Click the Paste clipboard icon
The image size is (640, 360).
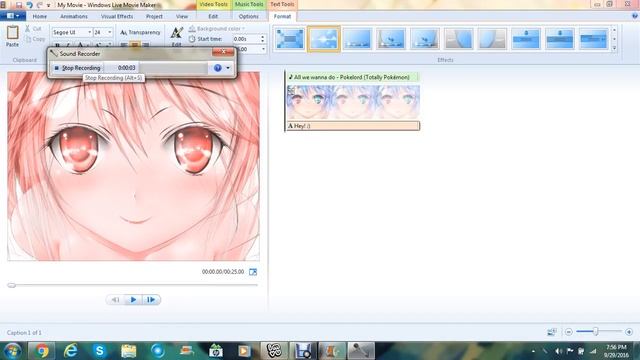12,33
